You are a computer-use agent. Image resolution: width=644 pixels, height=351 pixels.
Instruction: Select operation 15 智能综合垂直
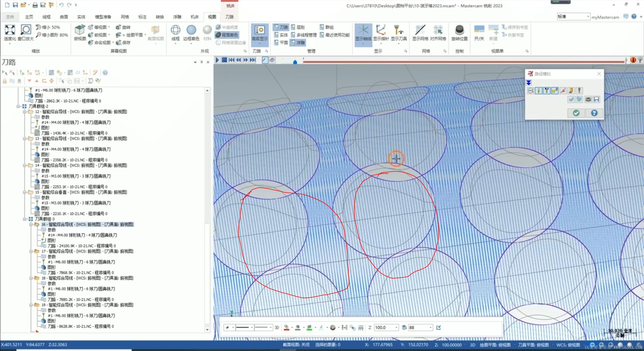81,192
